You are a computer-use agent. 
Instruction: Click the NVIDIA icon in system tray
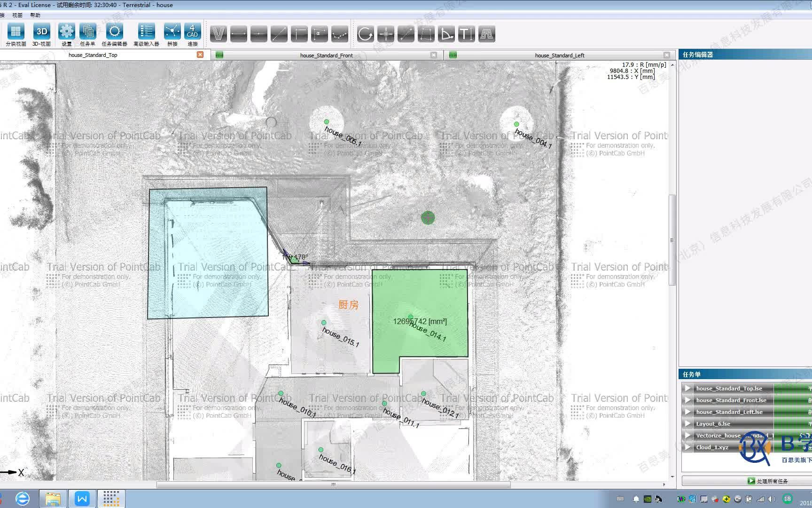pyautogui.click(x=647, y=499)
